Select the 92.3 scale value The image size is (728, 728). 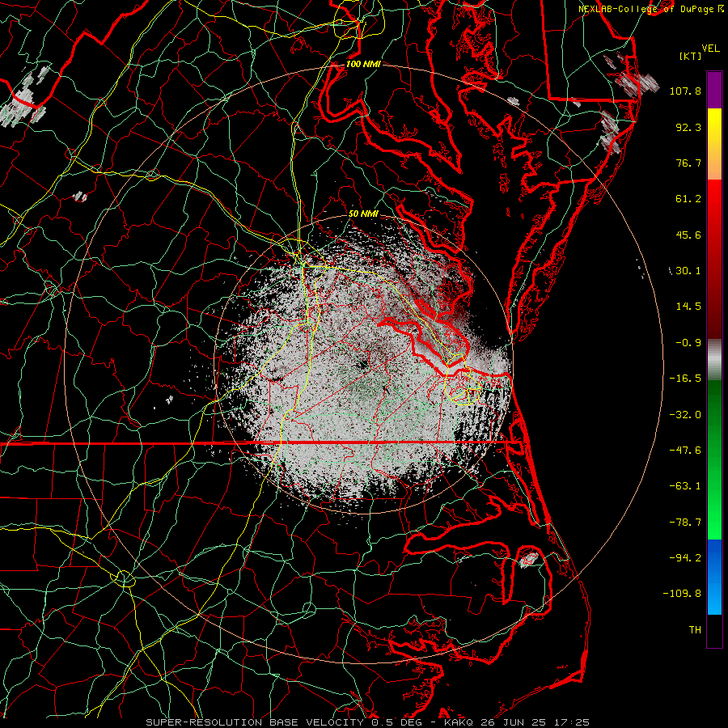pos(688,127)
